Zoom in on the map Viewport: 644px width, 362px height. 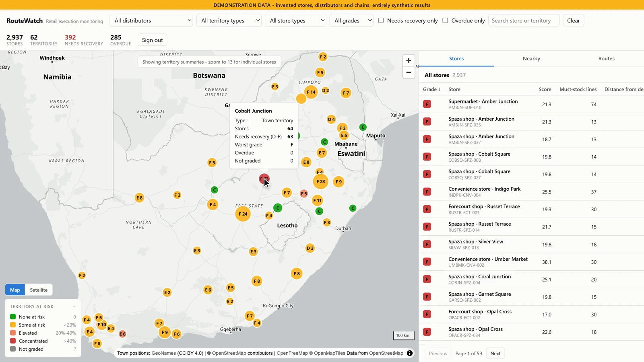[409, 60]
